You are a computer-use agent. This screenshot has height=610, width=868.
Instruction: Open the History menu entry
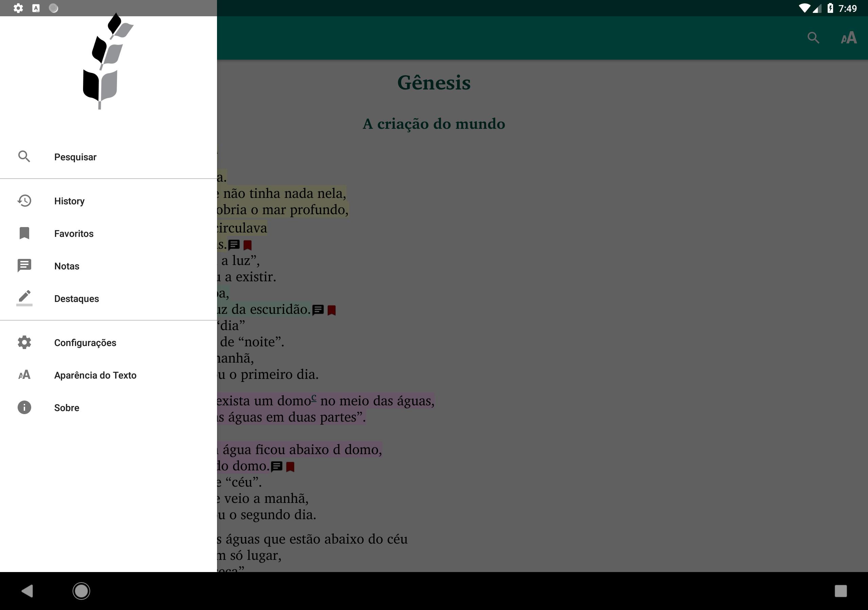108,201
